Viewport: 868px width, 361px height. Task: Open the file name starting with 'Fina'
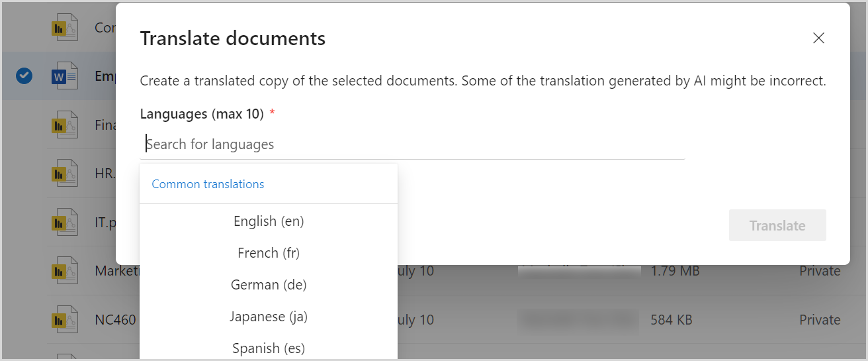click(x=106, y=125)
